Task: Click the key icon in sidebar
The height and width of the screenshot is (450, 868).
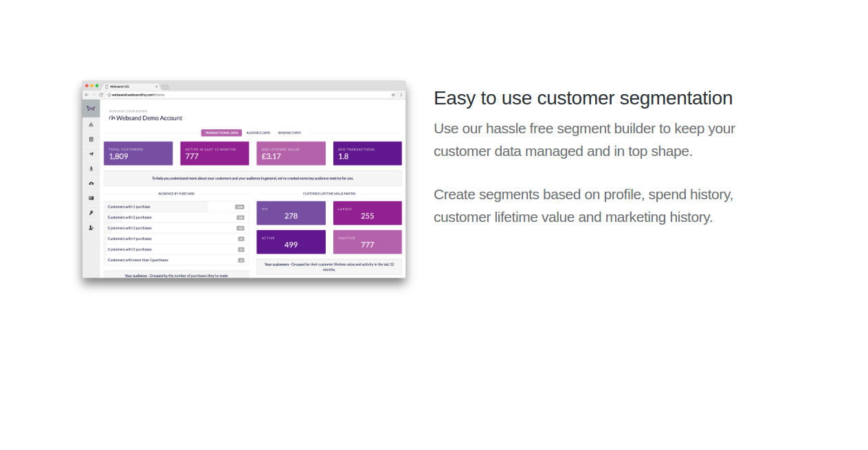Action: (91, 212)
